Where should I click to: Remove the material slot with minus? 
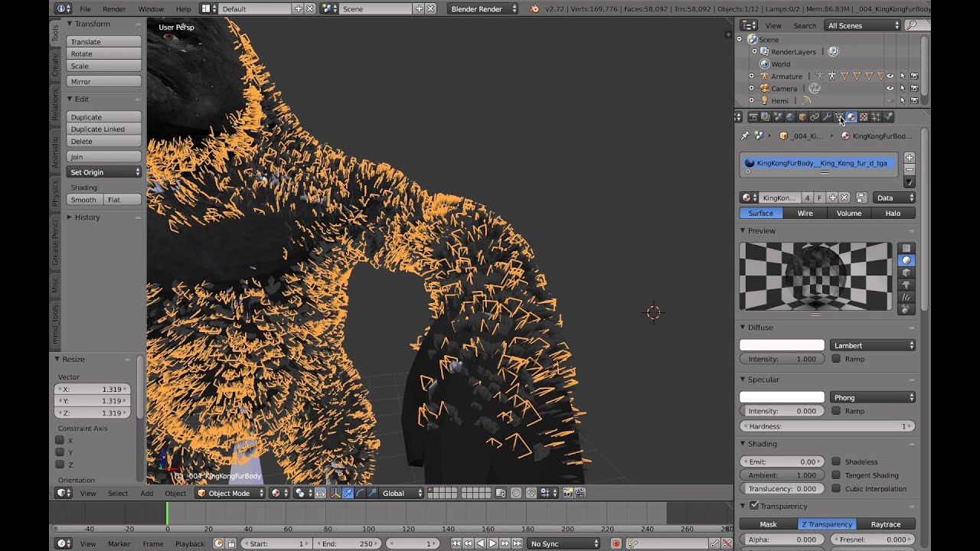[x=910, y=169]
